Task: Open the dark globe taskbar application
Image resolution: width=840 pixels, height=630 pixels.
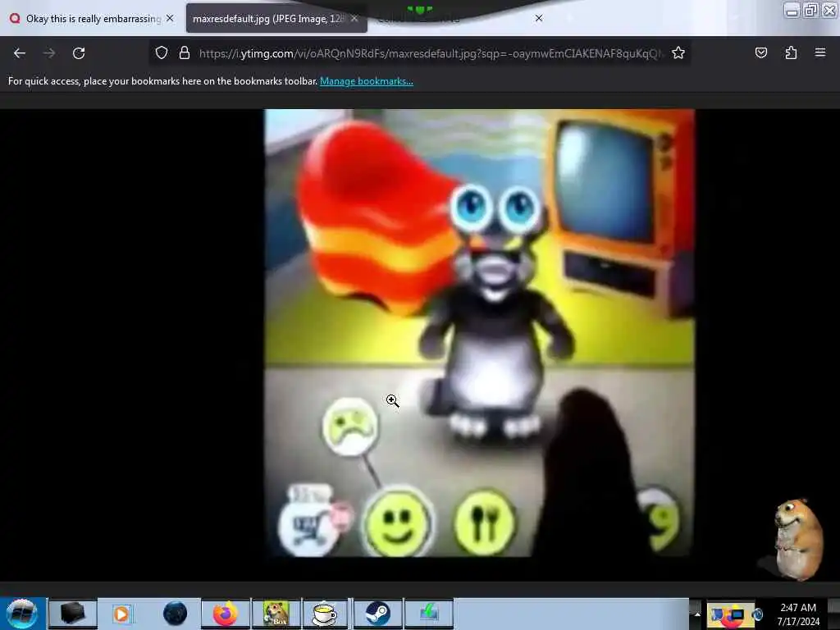Action: pos(175,614)
